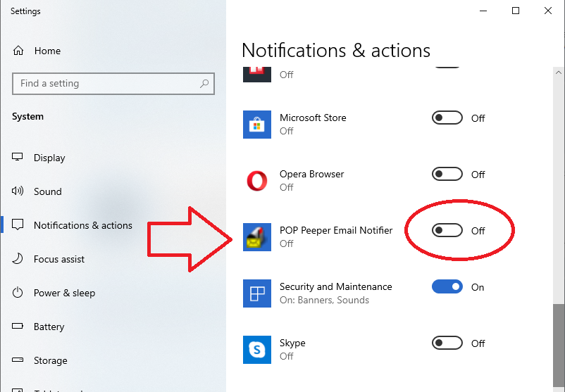
Task: Open Focus assist settings
Action: point(59,259)
